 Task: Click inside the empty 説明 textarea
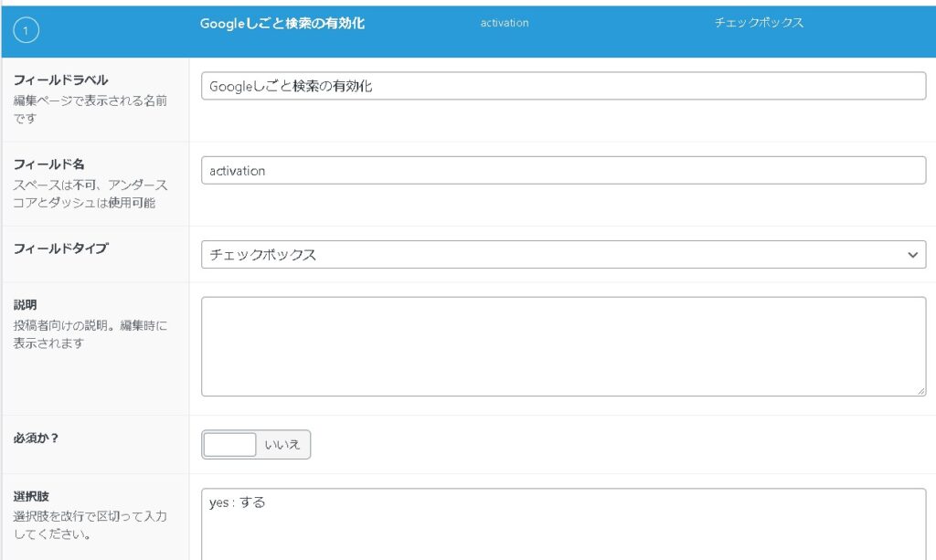(x=563, y=346)
